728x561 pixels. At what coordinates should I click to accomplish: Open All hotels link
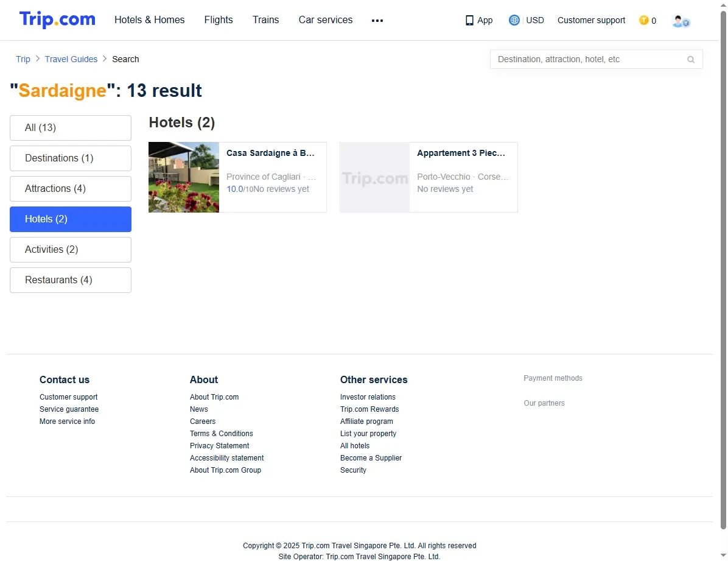tap(355, 445)
